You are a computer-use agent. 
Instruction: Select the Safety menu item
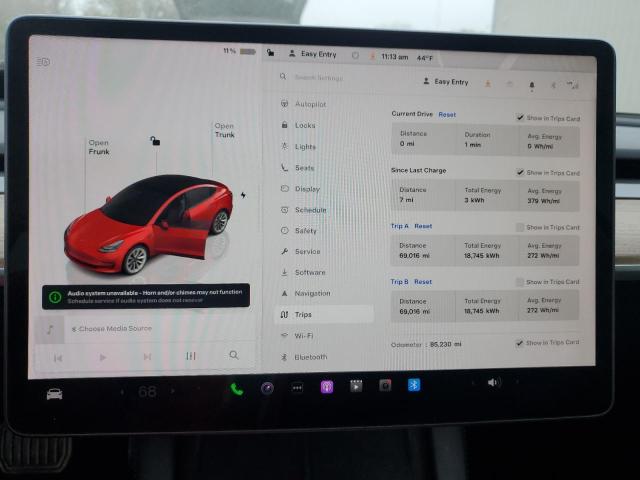(299, 231)
